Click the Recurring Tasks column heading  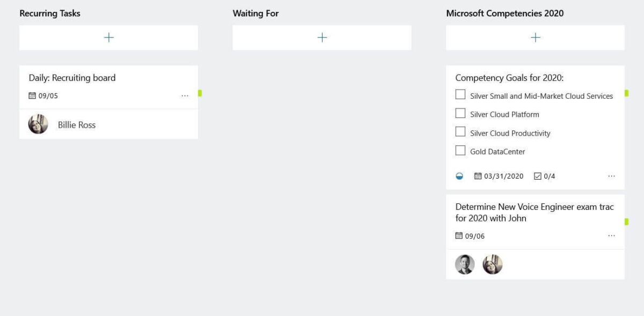49,13
